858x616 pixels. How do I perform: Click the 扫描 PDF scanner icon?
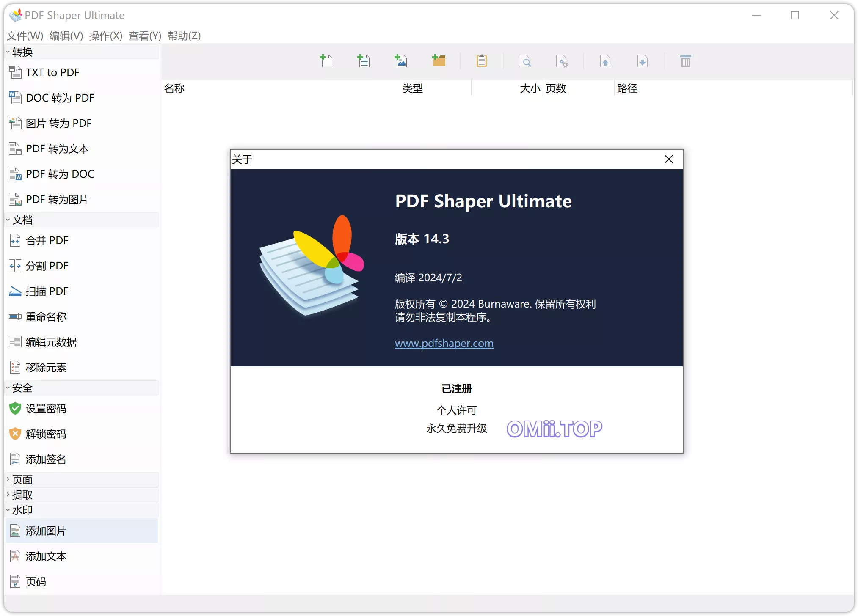[x=15, y=291]
